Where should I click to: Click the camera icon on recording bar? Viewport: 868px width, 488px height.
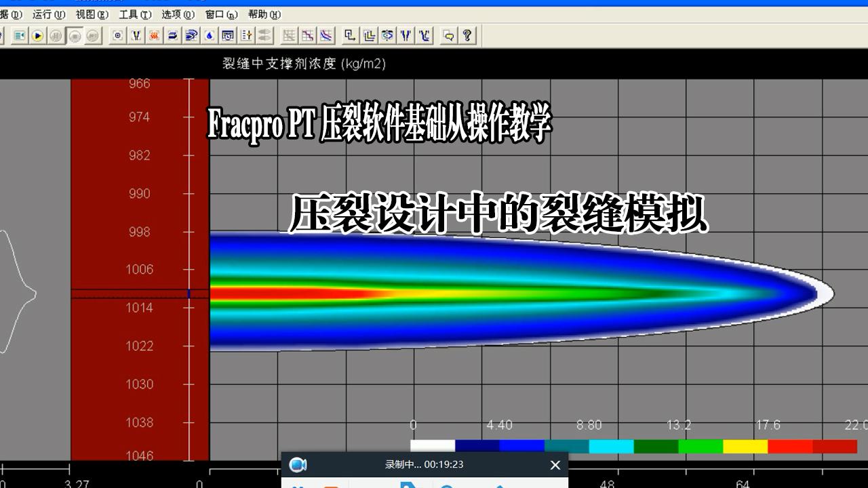(x=296, y=465)
